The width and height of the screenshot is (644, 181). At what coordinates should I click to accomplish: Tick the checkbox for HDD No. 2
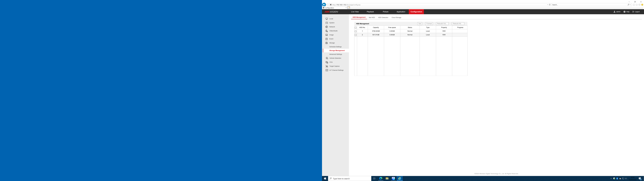pyautogui.click(x=356, y=35)
